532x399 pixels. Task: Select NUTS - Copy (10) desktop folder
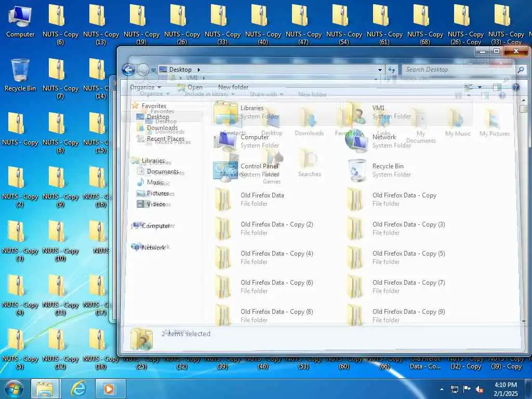tap(60, 241)
